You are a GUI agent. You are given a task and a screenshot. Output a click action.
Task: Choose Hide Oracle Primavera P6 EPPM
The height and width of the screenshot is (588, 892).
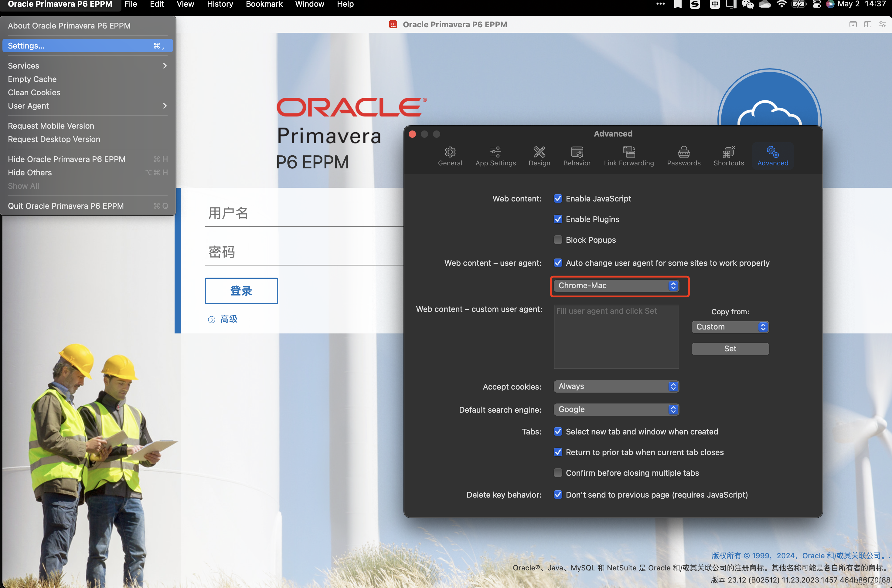[87, 159]
